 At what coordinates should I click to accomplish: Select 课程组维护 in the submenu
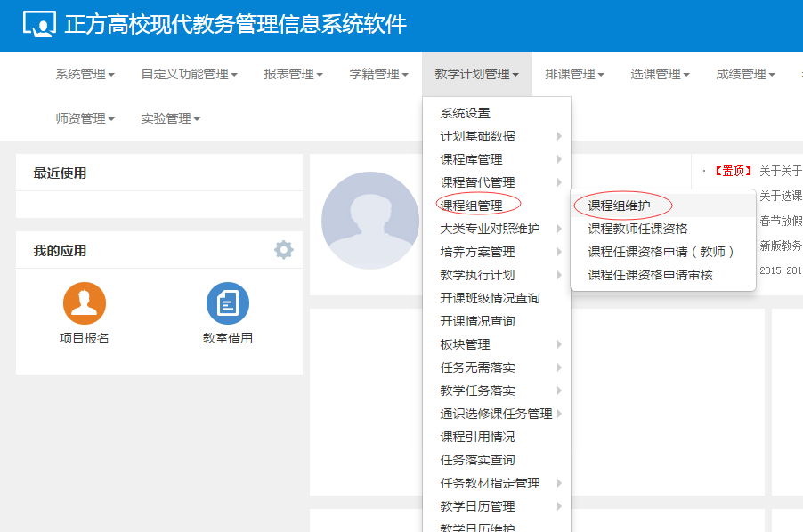(x=620, y=206)
